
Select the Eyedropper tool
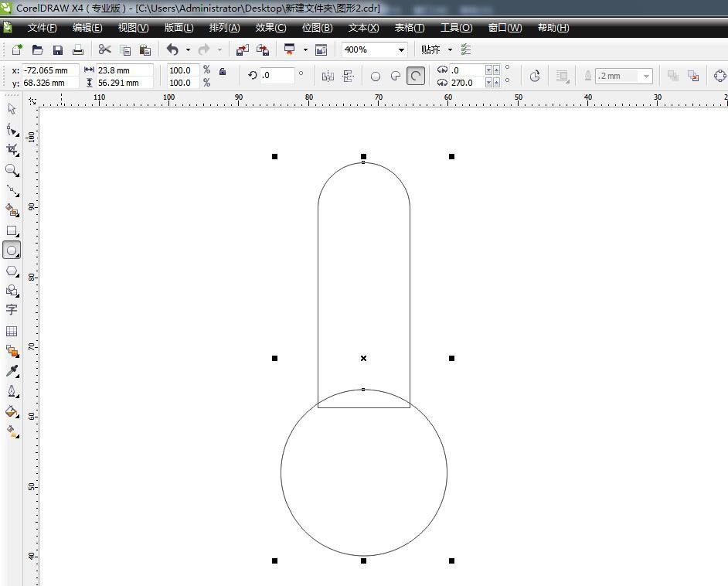coord(12,371)
